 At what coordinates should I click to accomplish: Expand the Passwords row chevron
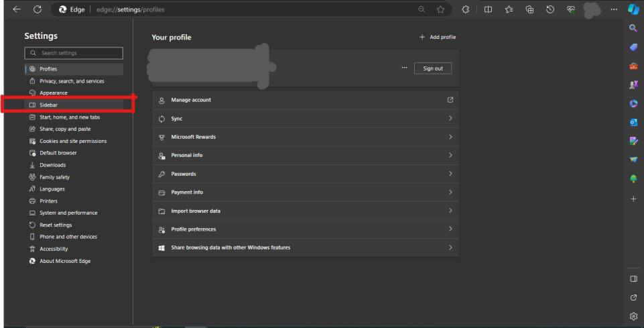coord(450,174)
